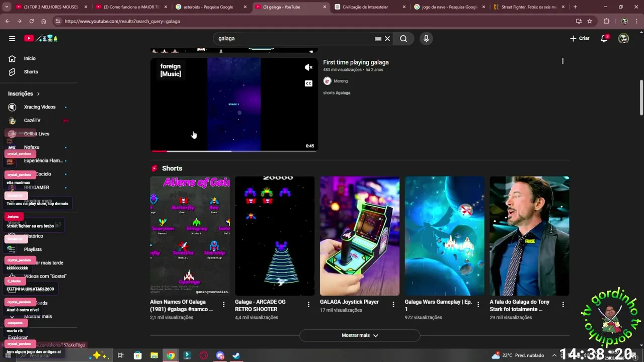Open a new browser tab
644x362 pixels.
click(575, 7)
